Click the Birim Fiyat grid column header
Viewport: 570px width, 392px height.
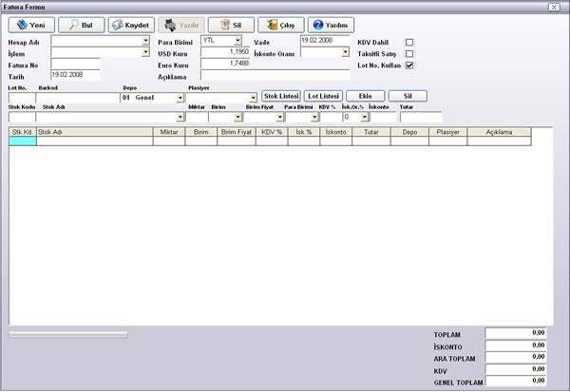237,132
